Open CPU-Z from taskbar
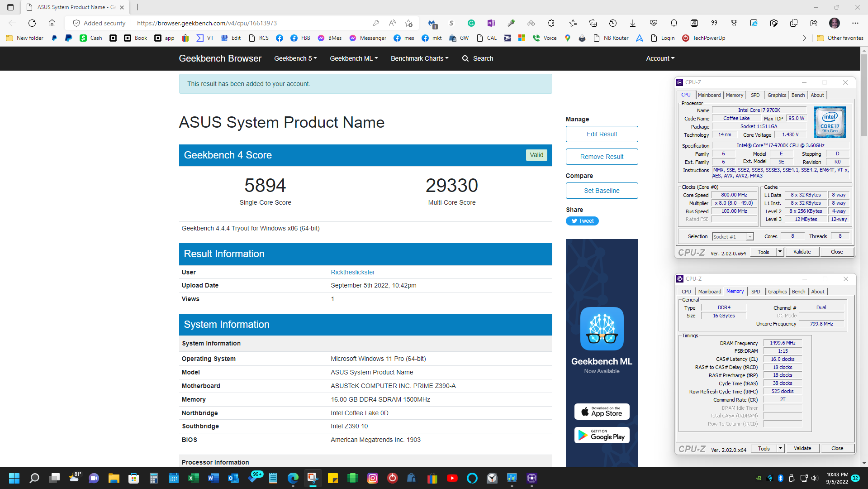Viewport: 868px width, 489px height. point(531,478)
